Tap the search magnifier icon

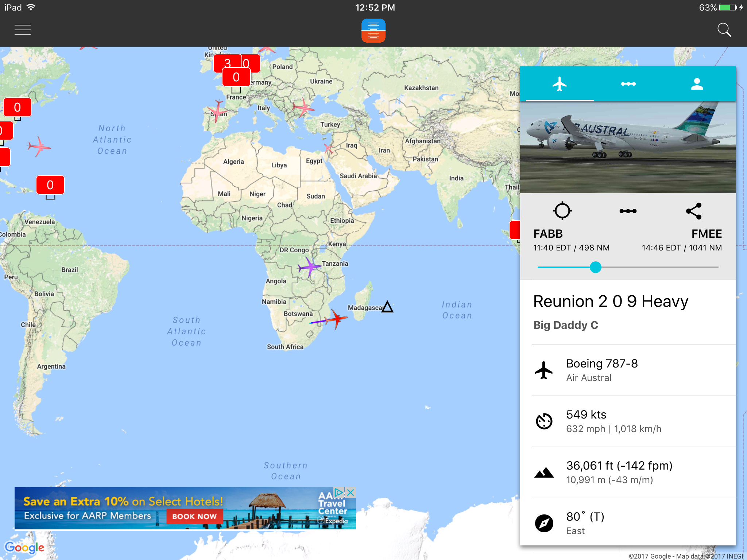[x=724, y=30]
